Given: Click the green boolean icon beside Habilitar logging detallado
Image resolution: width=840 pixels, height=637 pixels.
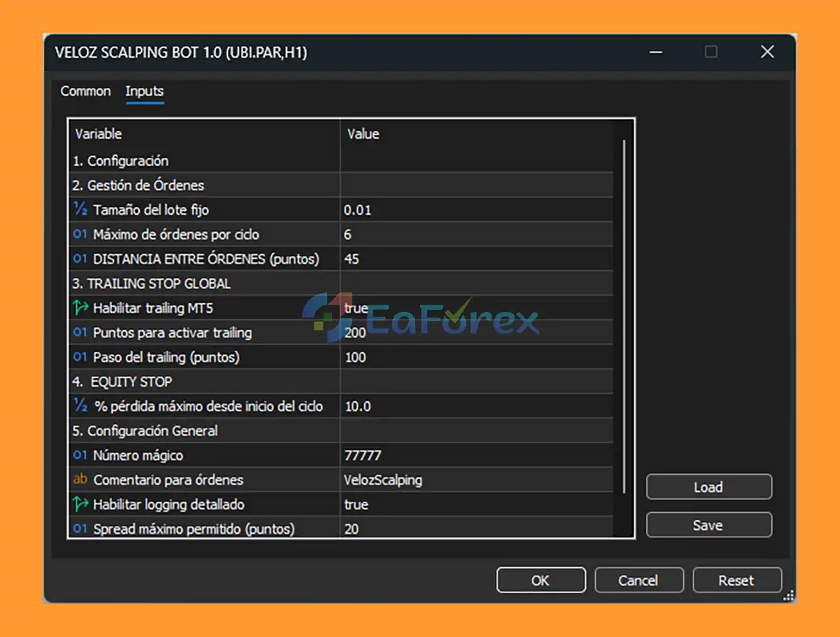Looking at the screenshot, I should [x=80, y=504].
